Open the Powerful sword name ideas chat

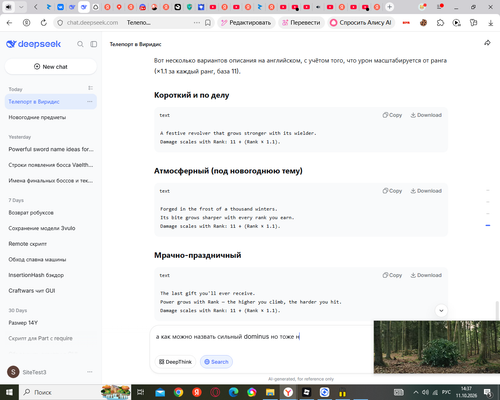(51, 149)
